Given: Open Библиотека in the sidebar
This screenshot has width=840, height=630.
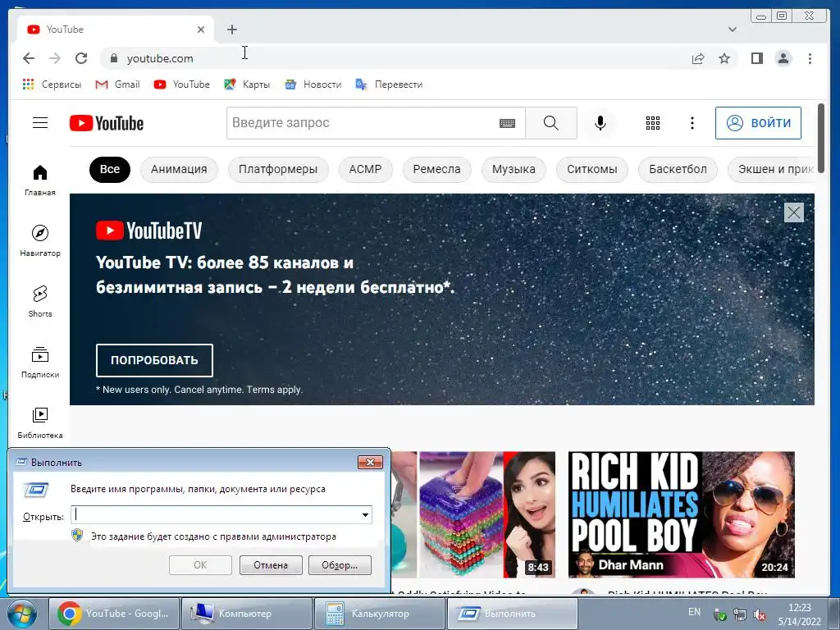Looking at the screenshot, I should click(x=40, y=423).
